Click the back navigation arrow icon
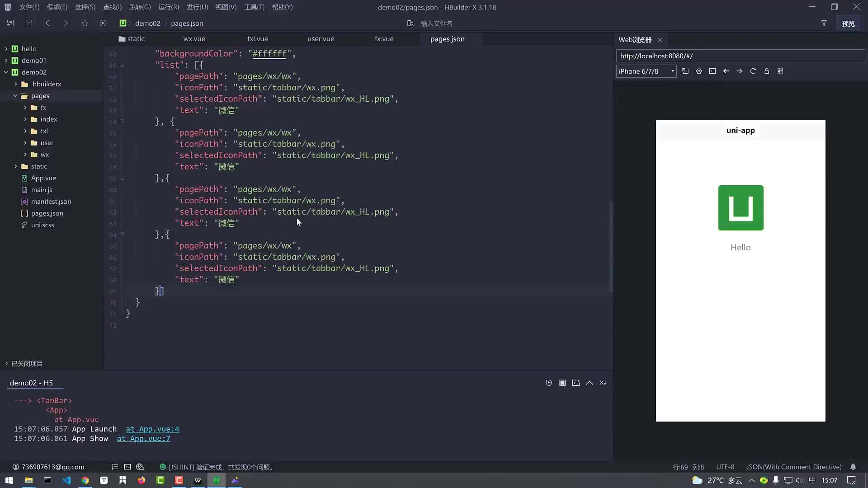This screenshot has width=868, height=488. point(47,23)
